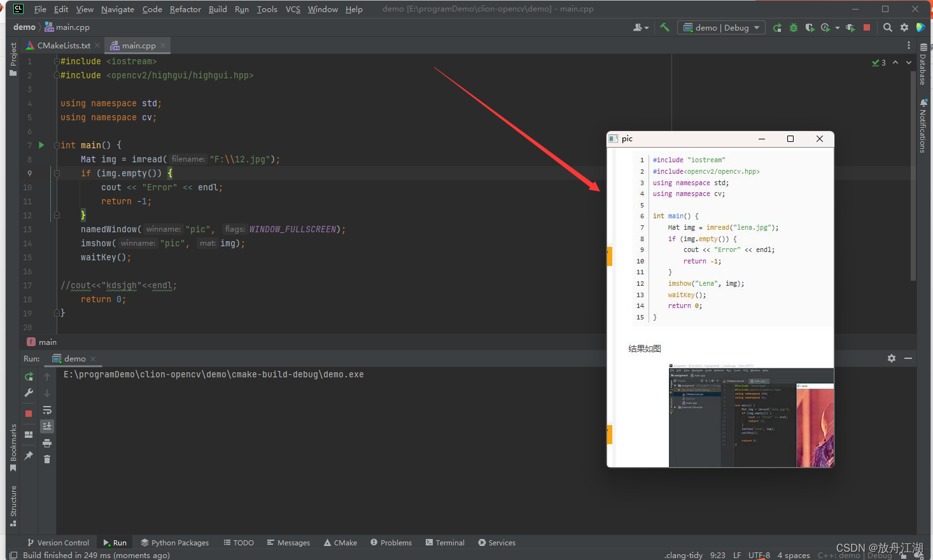Image resolution: width=933 pixels, height=560 pixels.
Task: Click the Search Everywhere magnifier icon
Action: tap(888, 27)
